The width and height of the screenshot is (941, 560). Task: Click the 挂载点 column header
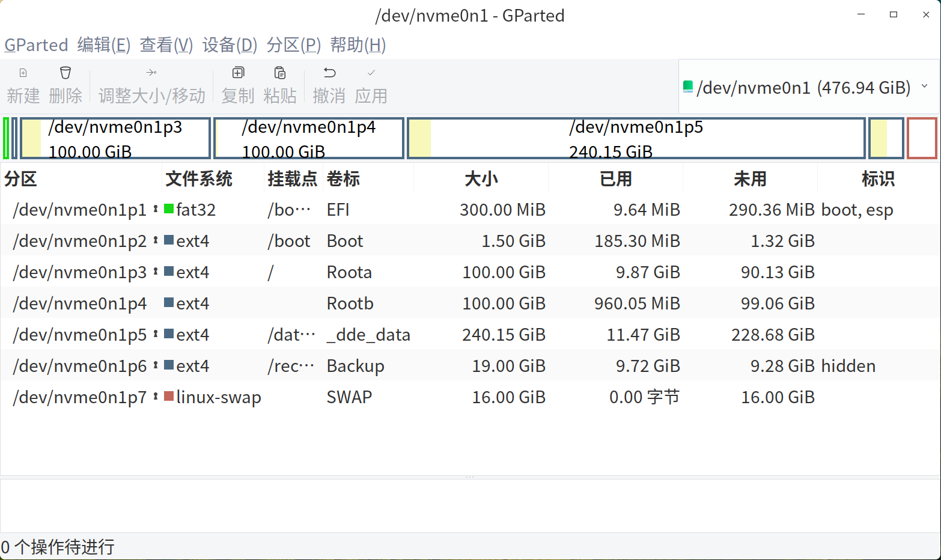[x=293, y=178]
